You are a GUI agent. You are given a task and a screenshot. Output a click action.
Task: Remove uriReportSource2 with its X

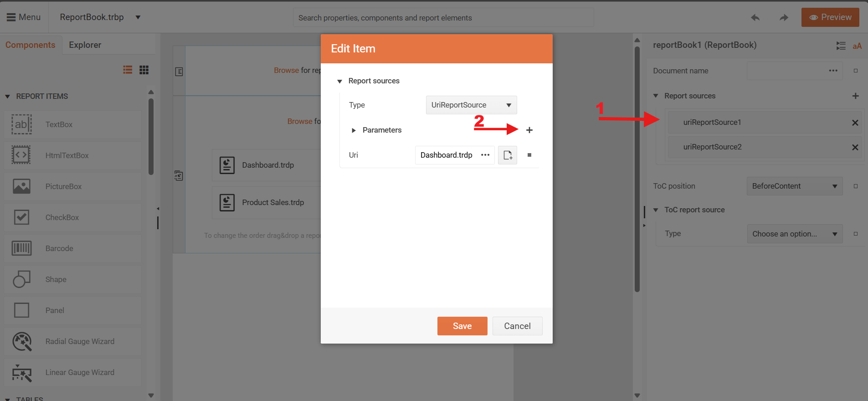click(x=855, y=147)
